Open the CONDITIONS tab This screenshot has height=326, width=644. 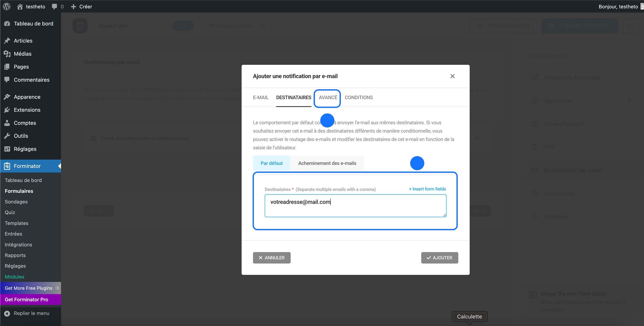tap(359, 98)
